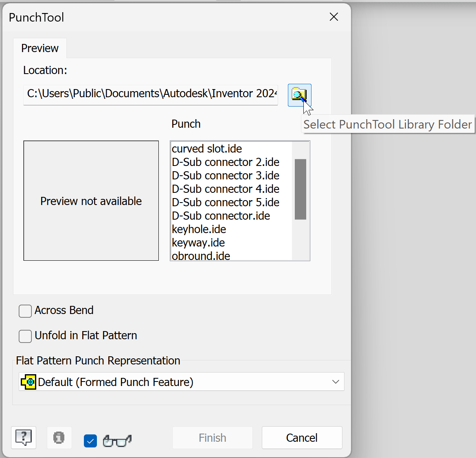
Task: Click the Preview not available area
Action: tap(91, 201)
